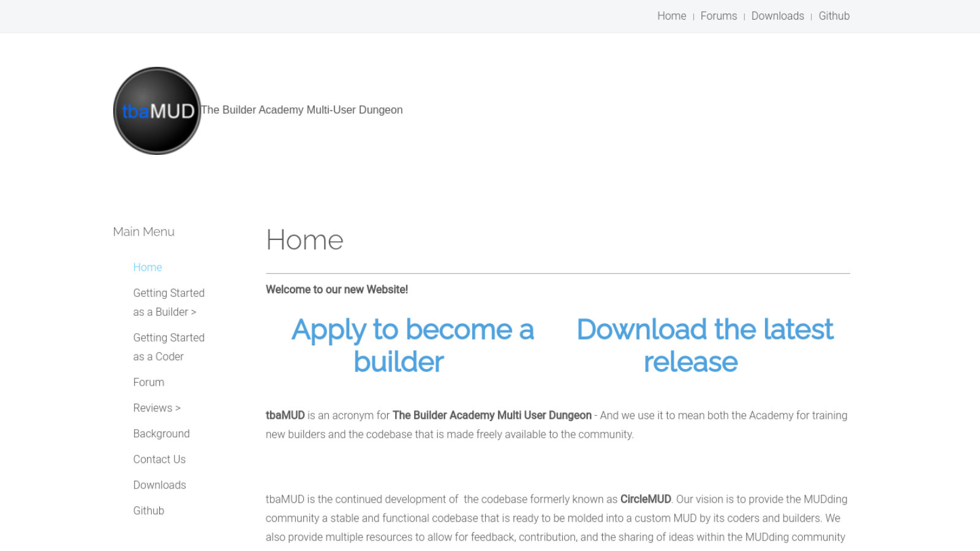Click the tbaMUD logo
Viewport: 980px width, 551px height.
tap(157, 111)
